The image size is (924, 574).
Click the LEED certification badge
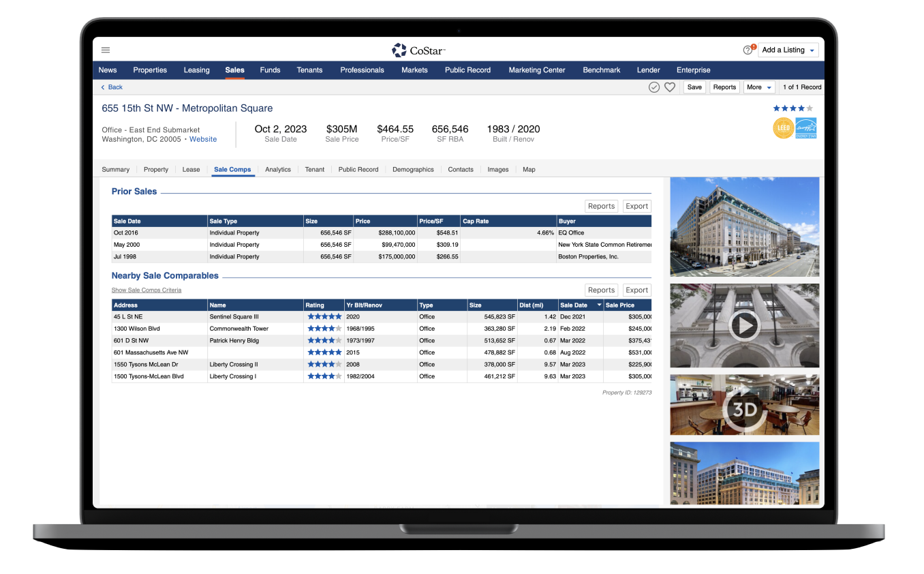coord(783,128)
